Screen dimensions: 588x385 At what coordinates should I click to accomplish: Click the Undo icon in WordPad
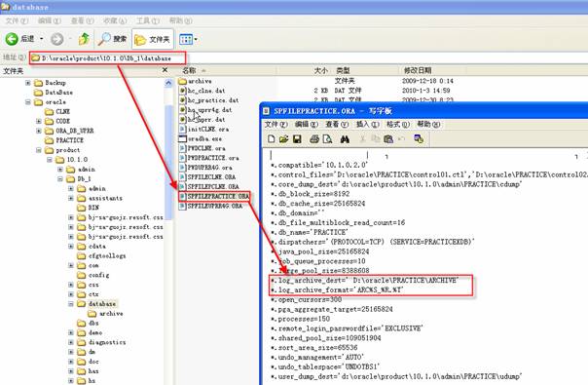[402, 139]
